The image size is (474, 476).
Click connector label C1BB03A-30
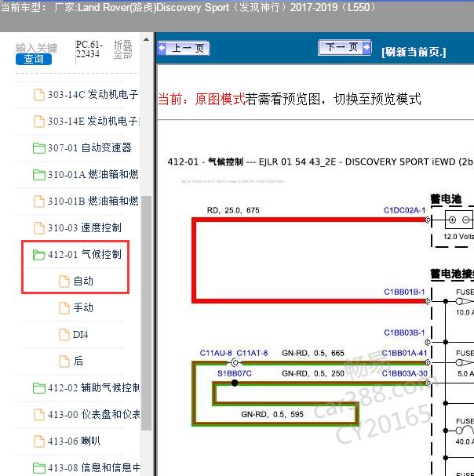(404, 373)
